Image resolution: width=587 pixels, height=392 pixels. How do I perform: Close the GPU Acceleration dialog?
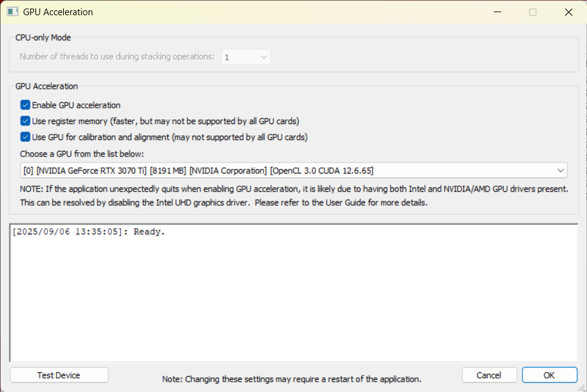point(568,12)
